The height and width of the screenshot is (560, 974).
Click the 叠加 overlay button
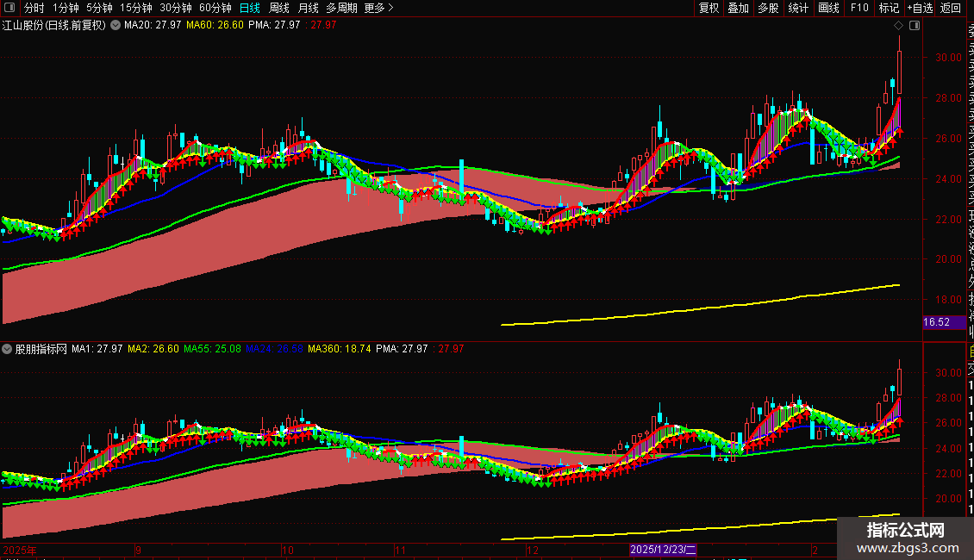(x=739, y=8)
